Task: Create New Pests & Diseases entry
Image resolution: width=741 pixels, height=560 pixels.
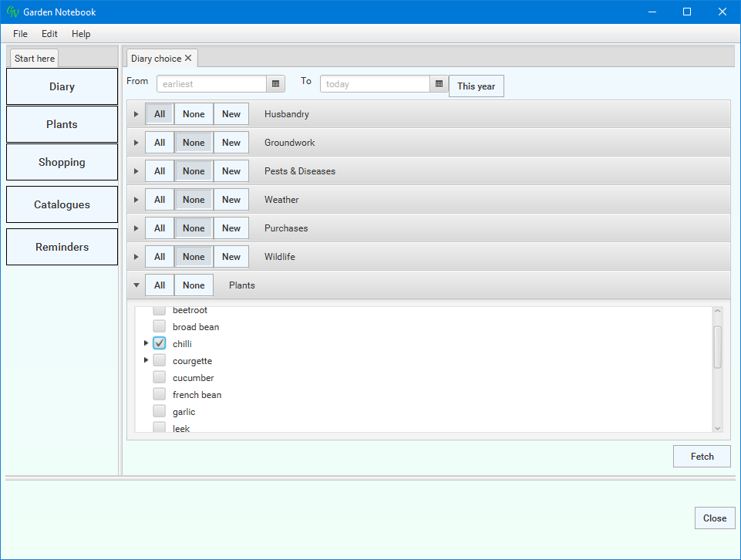Action: 231,171
